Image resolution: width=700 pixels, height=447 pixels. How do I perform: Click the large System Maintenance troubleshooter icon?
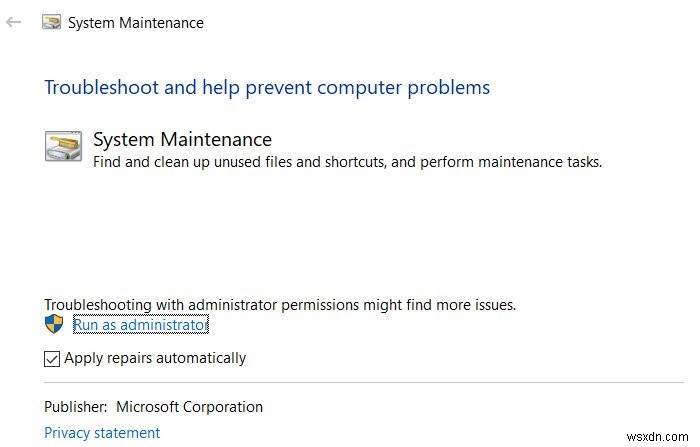[x=63, y=146]
